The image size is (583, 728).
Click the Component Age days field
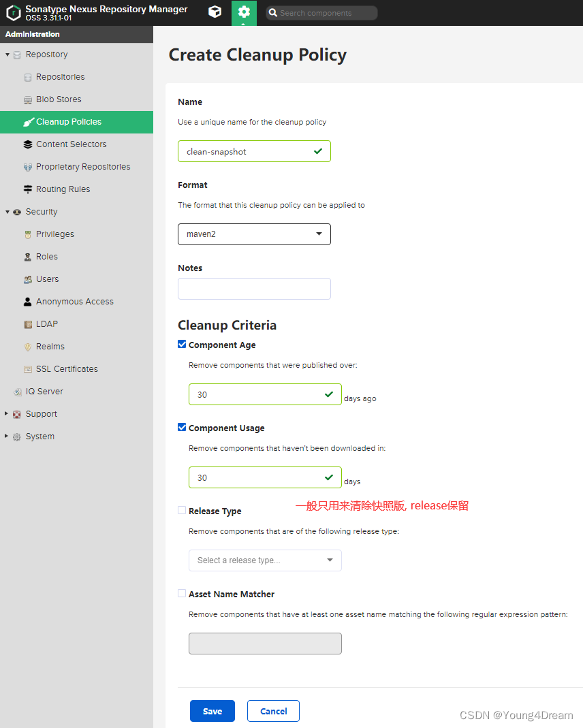[265, 394]
